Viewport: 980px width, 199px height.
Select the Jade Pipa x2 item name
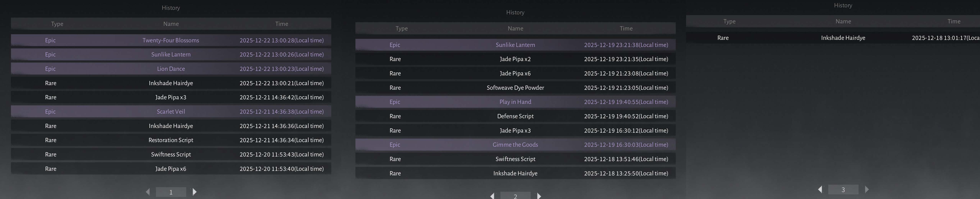(516, 59)
